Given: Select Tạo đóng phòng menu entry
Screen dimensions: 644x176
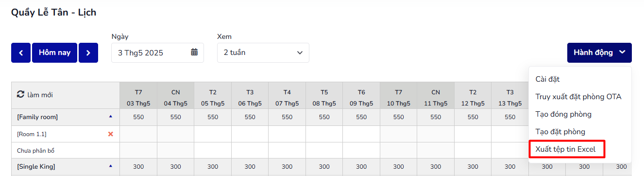Looking at the screenshot, I should point(563,114).
